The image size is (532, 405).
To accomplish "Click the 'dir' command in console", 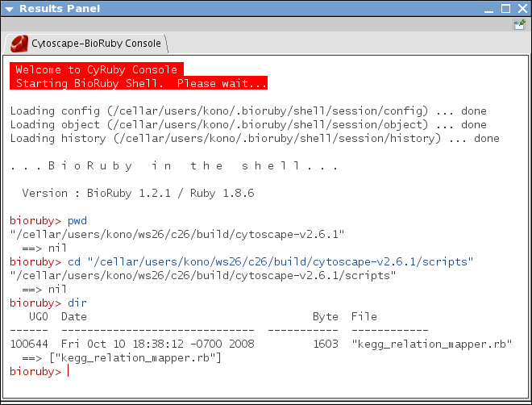I will 77,303.
